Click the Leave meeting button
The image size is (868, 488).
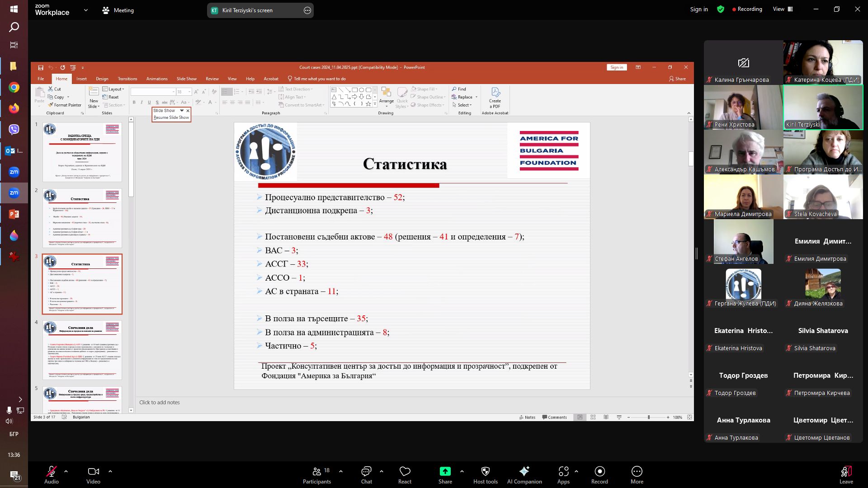pyautogui.click(x=846, y=474)
